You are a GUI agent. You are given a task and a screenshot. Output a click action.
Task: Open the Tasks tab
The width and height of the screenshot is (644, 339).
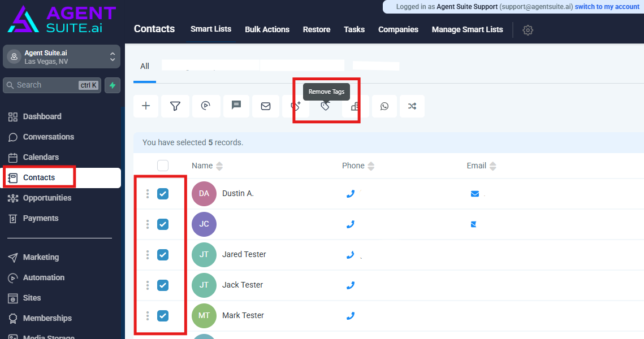(354, 29)
